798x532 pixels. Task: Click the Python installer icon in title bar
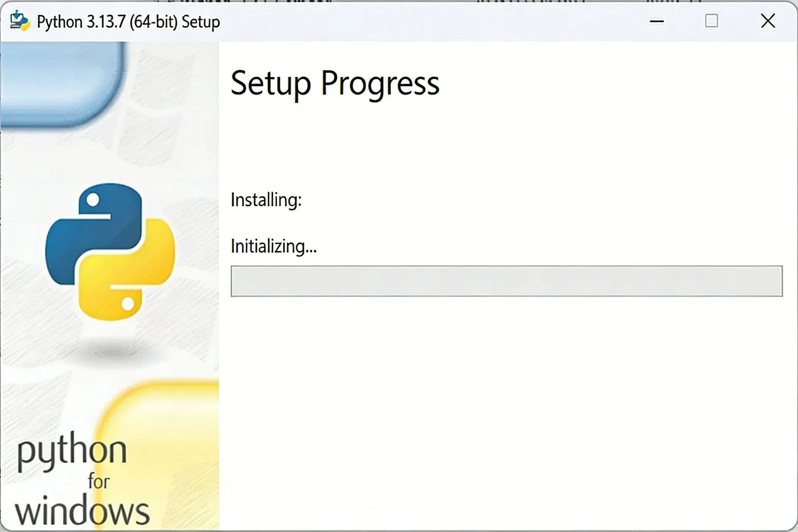click(x=20, y=21)
